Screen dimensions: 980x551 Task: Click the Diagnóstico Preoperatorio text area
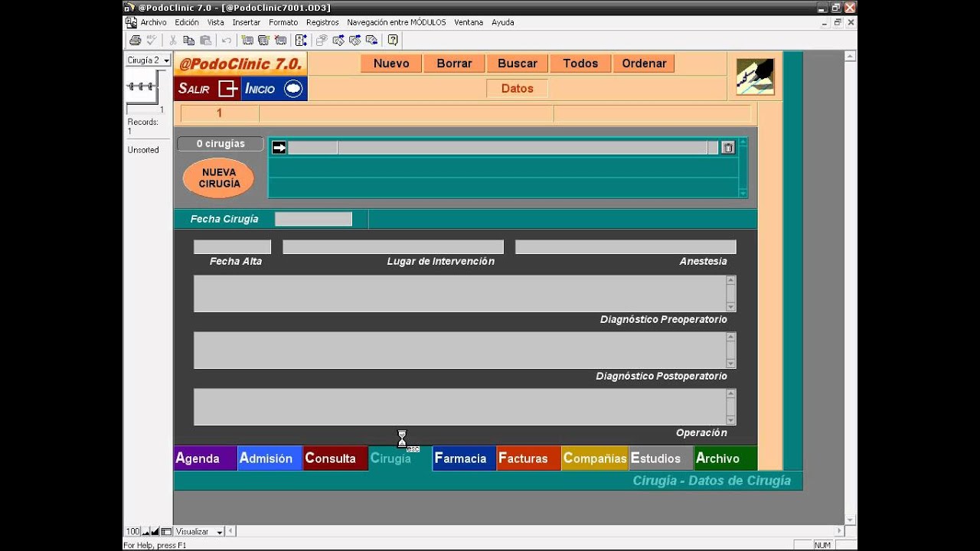(x=459, y=294)
